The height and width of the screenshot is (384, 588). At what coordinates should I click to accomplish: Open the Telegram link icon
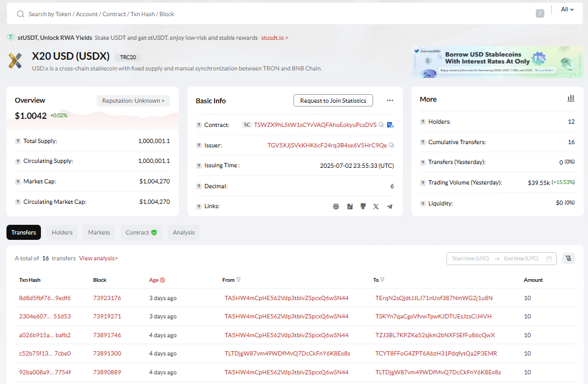coord(390,207)
